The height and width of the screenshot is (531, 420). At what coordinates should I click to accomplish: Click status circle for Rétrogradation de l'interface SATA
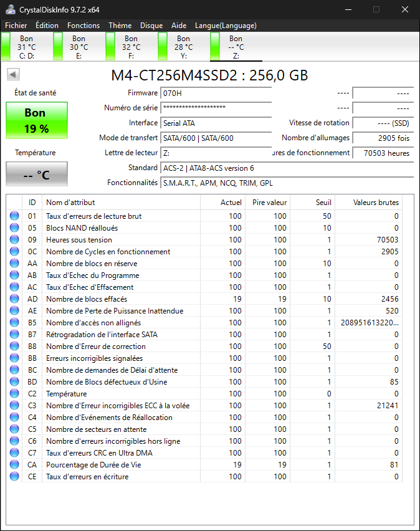coord(14,334)
